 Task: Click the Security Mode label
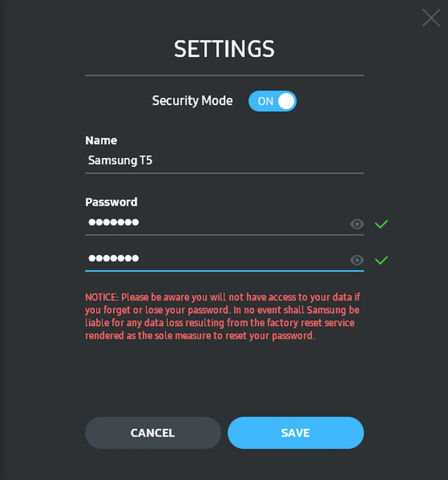pyautogui.click(x=192, y=101)
